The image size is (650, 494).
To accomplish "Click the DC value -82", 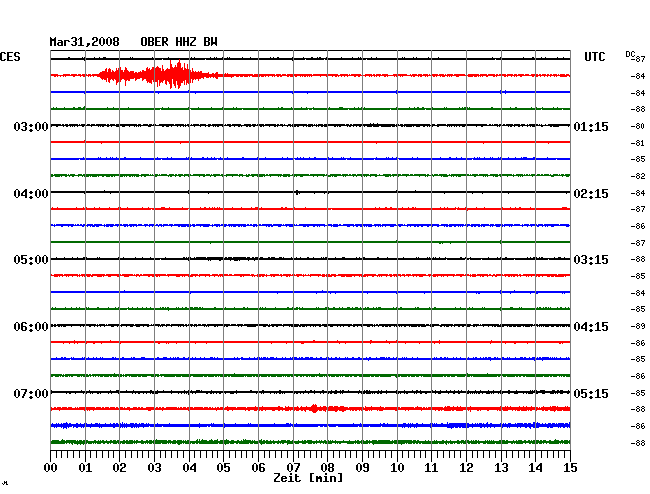I will [638, 176].
